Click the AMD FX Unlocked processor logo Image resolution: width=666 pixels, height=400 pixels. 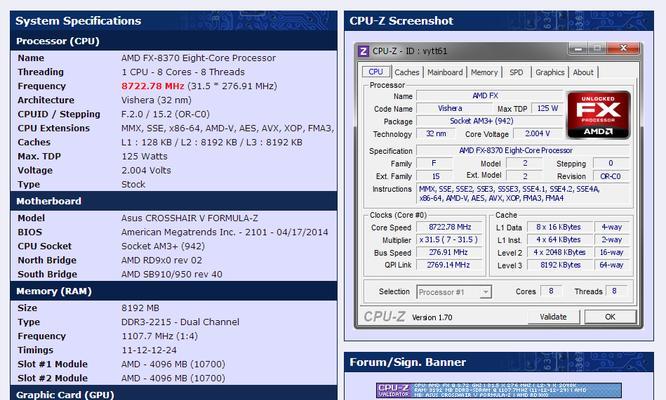[x=598, y=115]
